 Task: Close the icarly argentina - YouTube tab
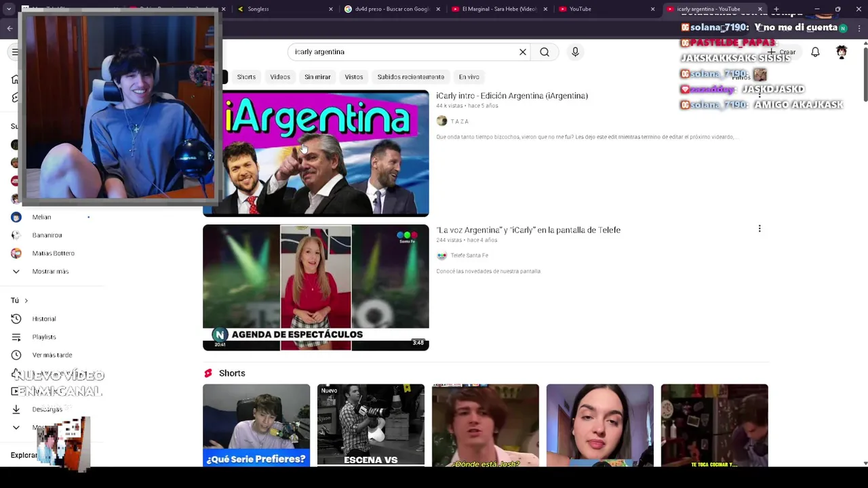pyautogui.click(x=759, y=9)
